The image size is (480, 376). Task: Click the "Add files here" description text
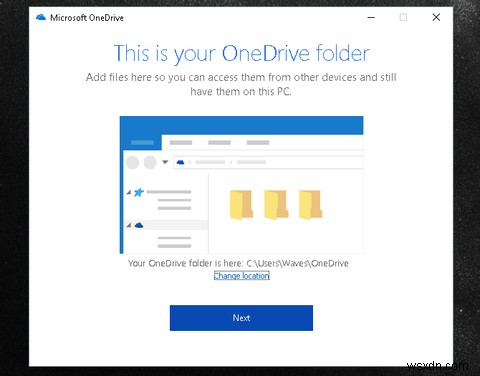(x=241, y=84)
